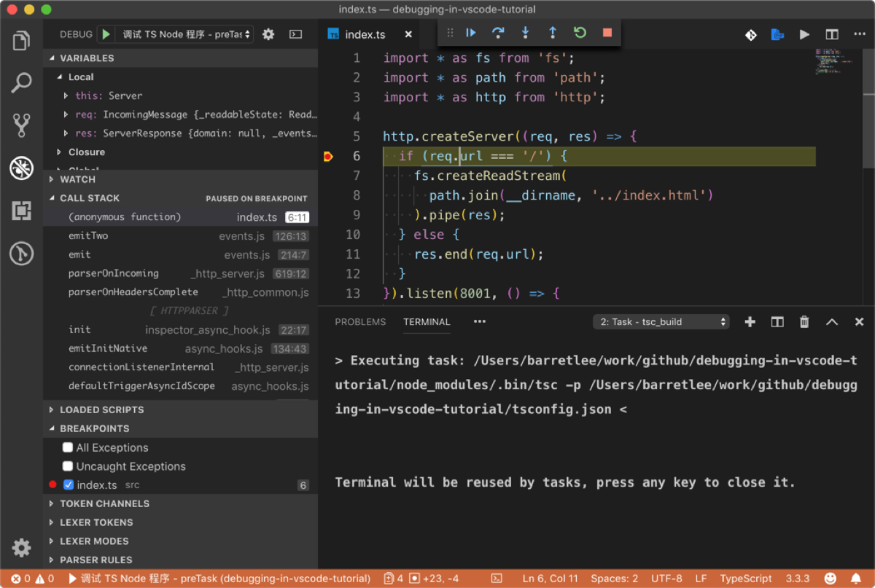
Task: Kill the terminal using the trash icon
Action: (804, 321)
